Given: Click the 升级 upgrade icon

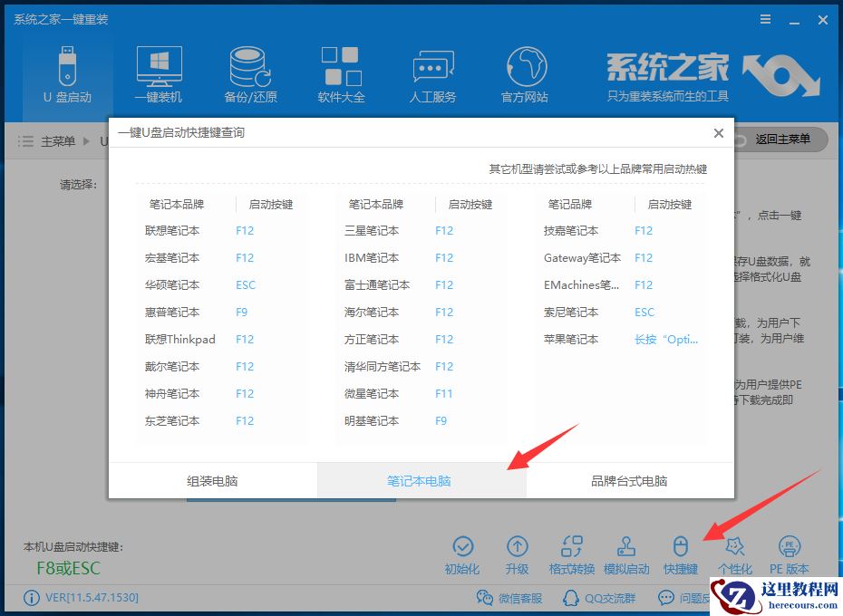Looking at the screenshot, I should pos(518,553).
